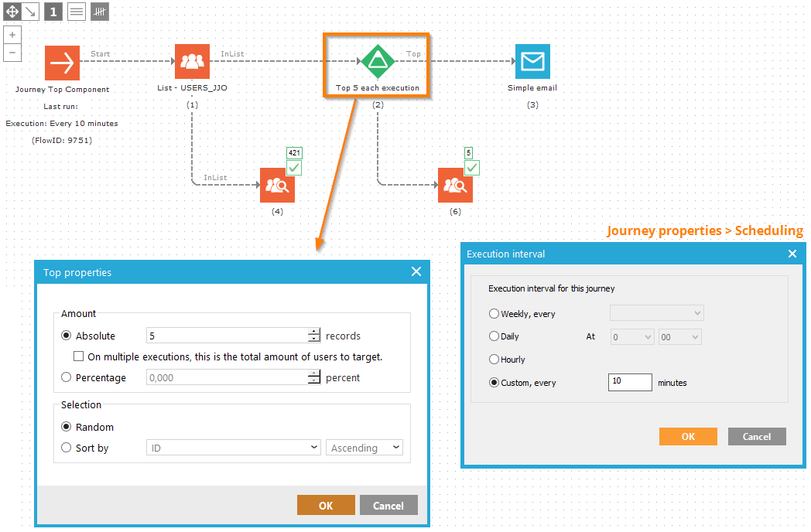
Task: Select the Hourly execution interval option
Action: click(x=494, y=360)
